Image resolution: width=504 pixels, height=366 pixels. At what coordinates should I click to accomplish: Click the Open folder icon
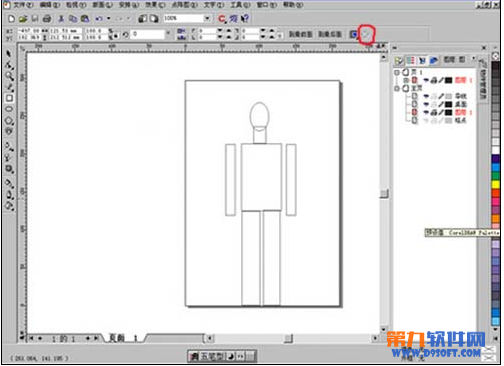[23, 19]
